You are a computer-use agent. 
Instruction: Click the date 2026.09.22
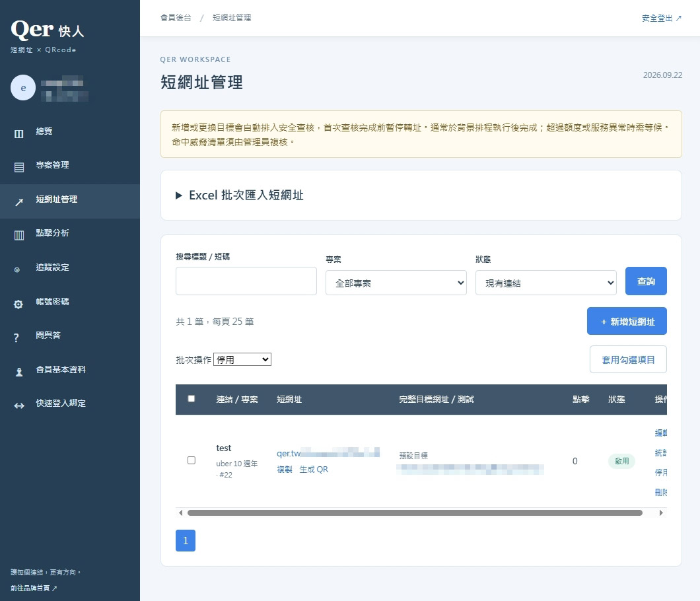point(662,75)
